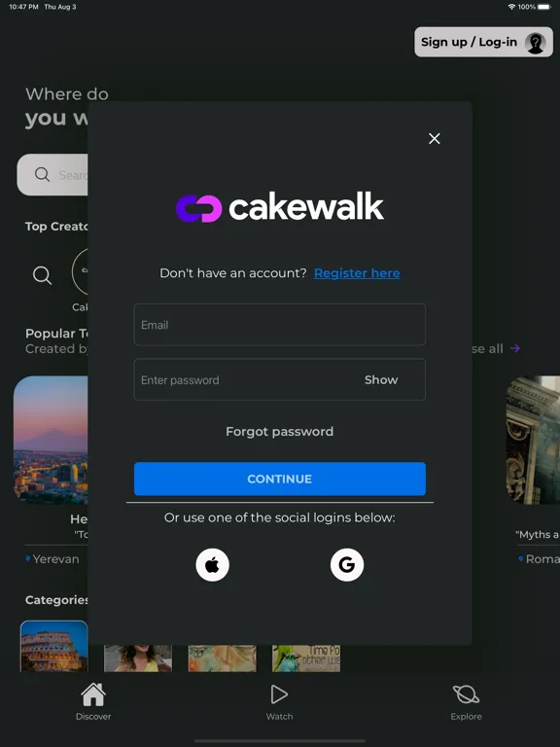This screenshot has height=747, width=560.
Task: Tap the Sign up / Log-in button
Action: click(483, 42)
